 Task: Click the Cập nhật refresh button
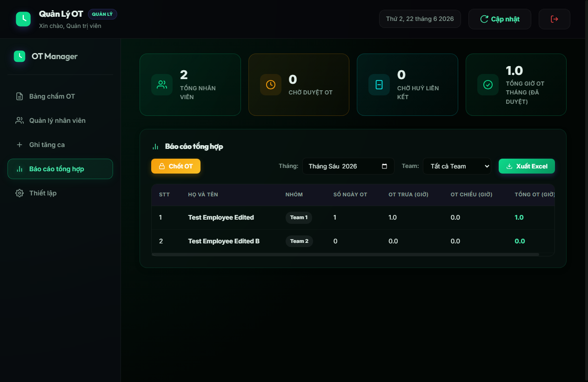pyautogui.click(x=500, y=19)
